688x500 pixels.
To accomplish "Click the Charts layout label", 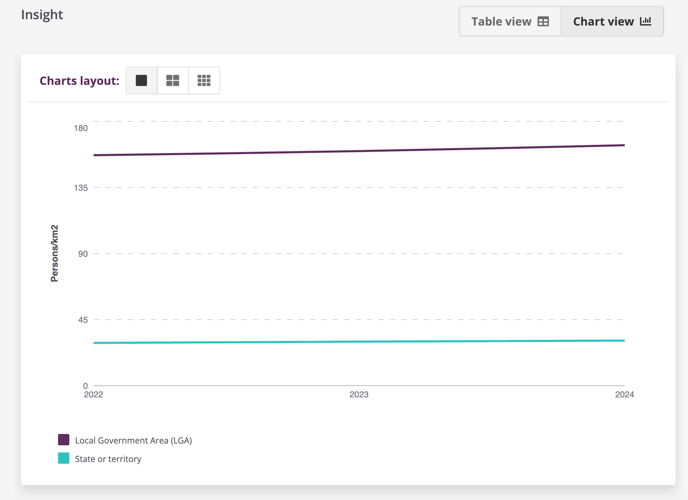I will [x=79, y=81].
